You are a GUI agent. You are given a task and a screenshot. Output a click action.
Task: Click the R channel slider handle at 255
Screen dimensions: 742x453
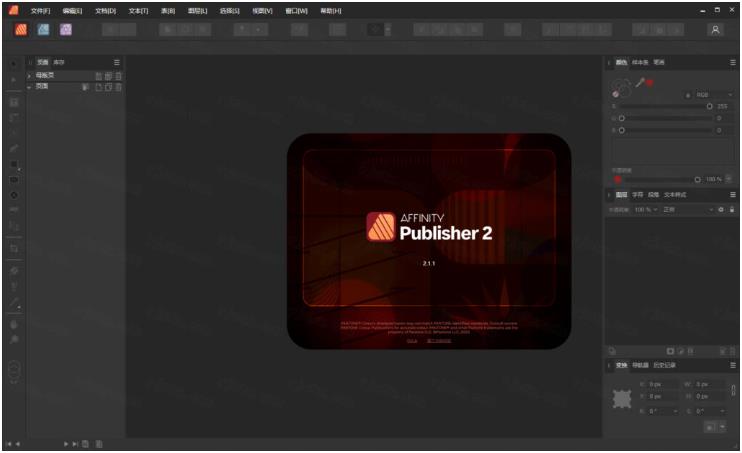[x=709, y=107]
